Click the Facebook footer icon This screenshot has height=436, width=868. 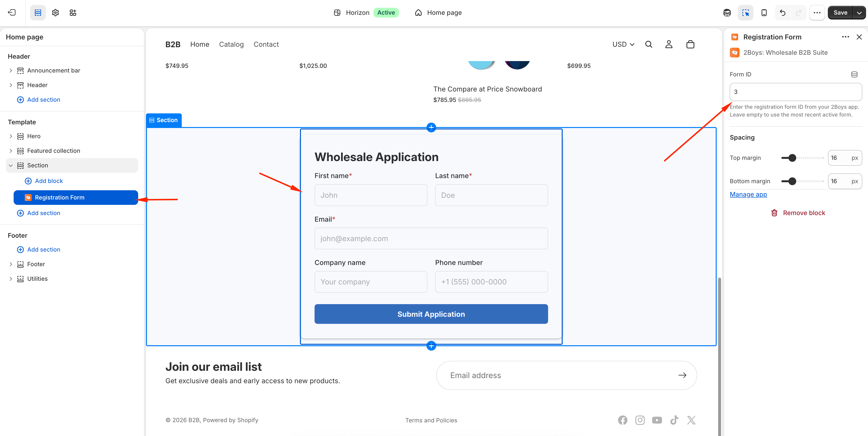(x=623, y=420)
